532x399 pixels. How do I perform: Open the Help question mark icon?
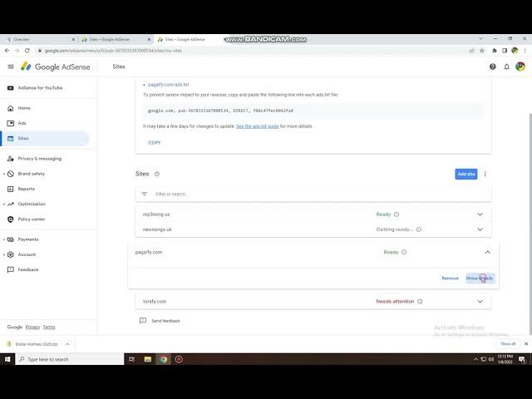click(493, 66)
